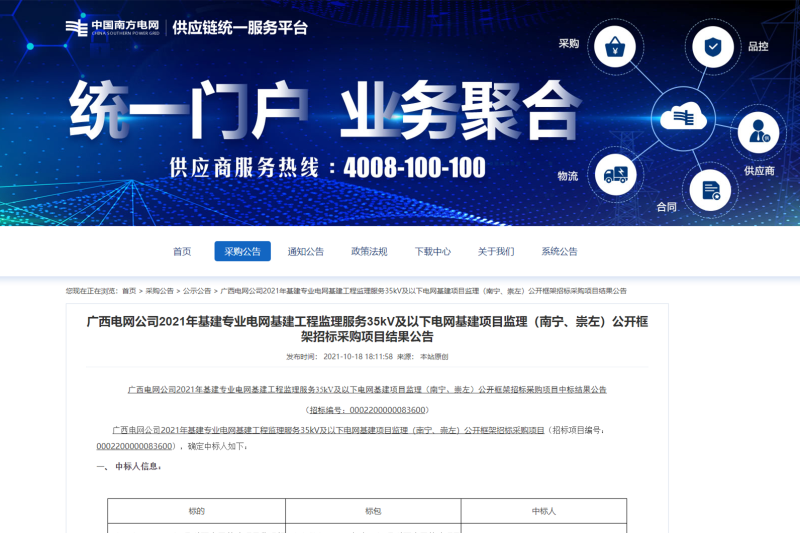
Task: Open the 首页 navigation tab
Action: click(x=182, y=251)
